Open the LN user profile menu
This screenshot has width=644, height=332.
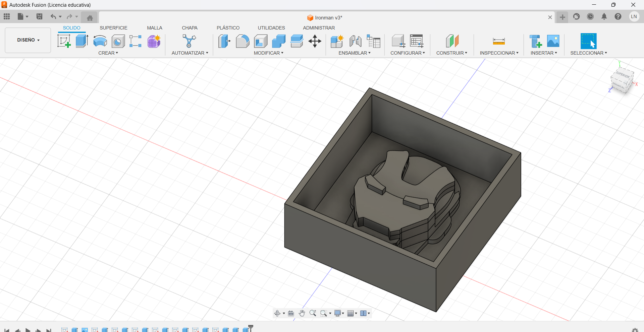pos(634,16)
